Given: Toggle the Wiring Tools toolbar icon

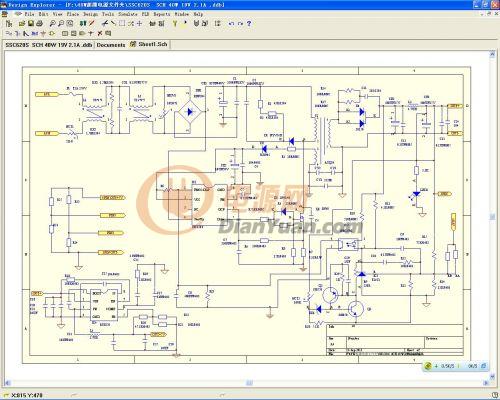Looking at the screenshot, I should [x=161, y=23].
